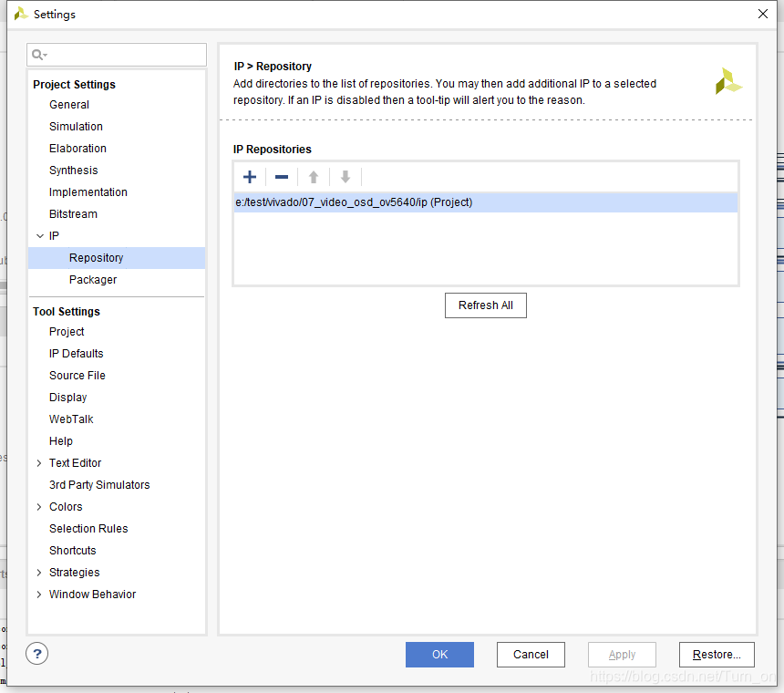
Task: Select Colors settings
Action: coord(66,507)
